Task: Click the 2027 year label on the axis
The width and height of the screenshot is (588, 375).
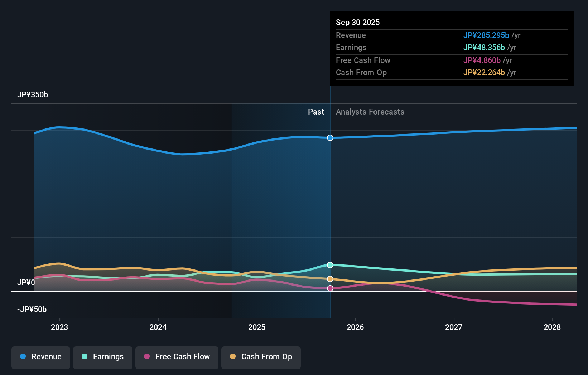Action: [x=454, y=327]
